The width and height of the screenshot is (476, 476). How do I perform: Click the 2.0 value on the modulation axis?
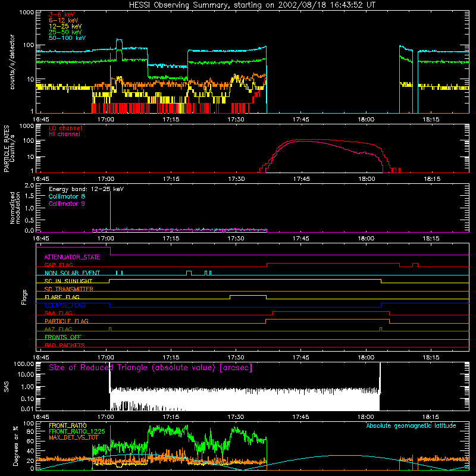click(x=29, y=186)
